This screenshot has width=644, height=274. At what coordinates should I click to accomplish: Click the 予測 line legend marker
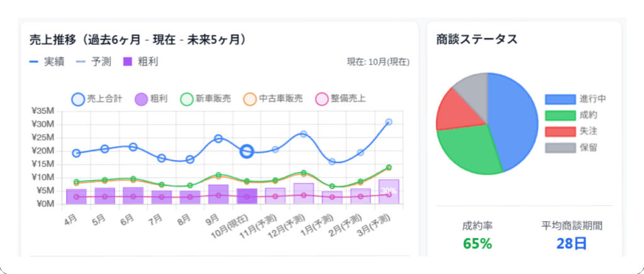[80, 62]
